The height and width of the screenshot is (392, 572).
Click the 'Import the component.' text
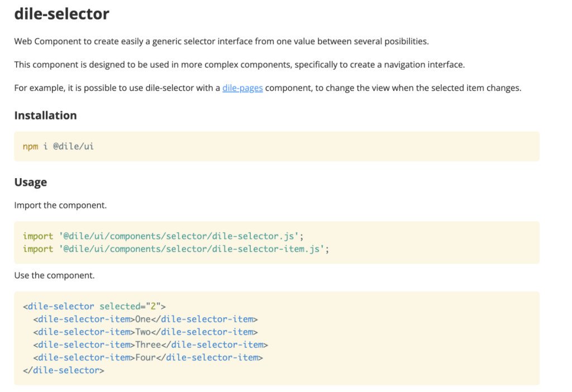(60, 205)
